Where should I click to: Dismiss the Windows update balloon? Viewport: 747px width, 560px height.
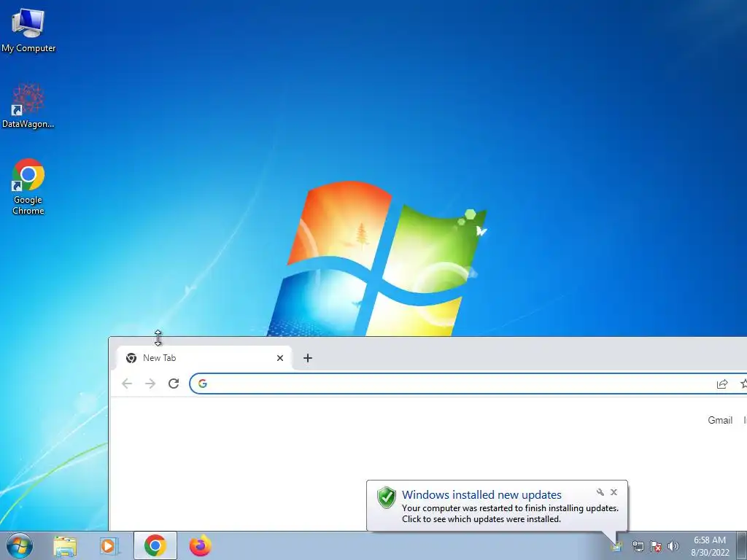click(x=614, y=492)
